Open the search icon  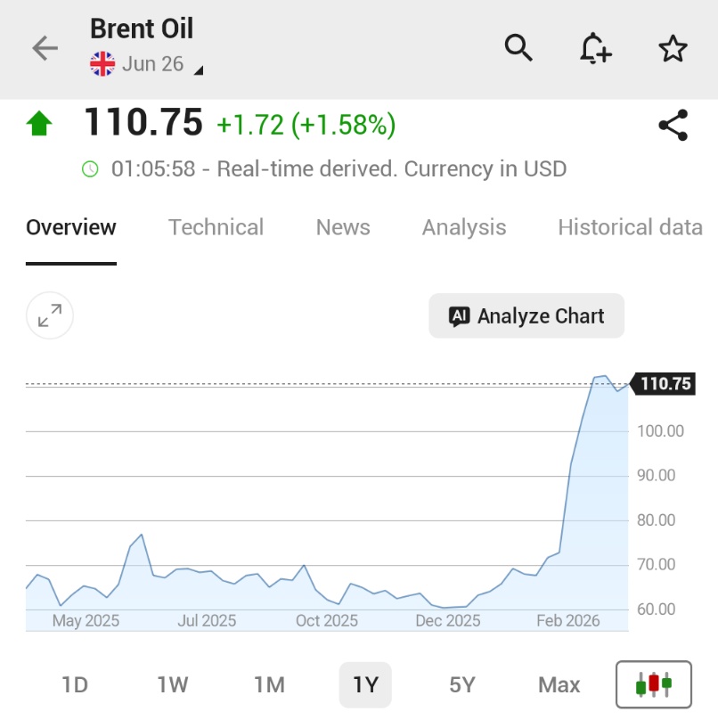pyautogui.click(x=518, y=49)
